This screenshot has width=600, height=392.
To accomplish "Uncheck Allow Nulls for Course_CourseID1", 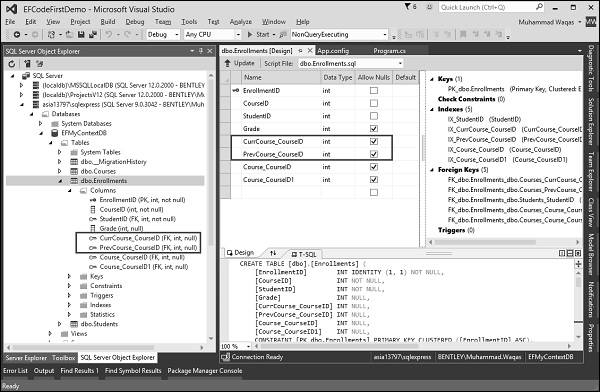I will click(374, 180).
